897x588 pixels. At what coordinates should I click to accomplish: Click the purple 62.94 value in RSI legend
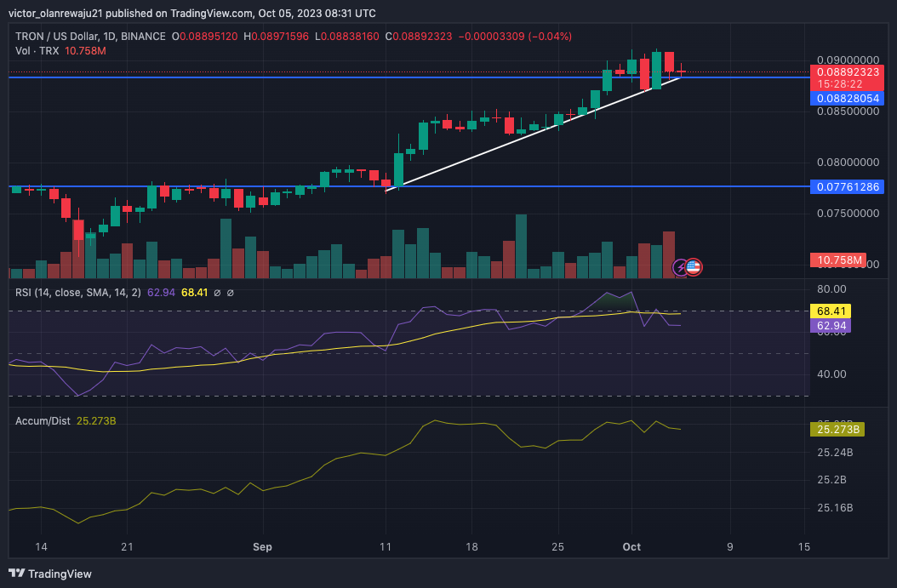162,293
